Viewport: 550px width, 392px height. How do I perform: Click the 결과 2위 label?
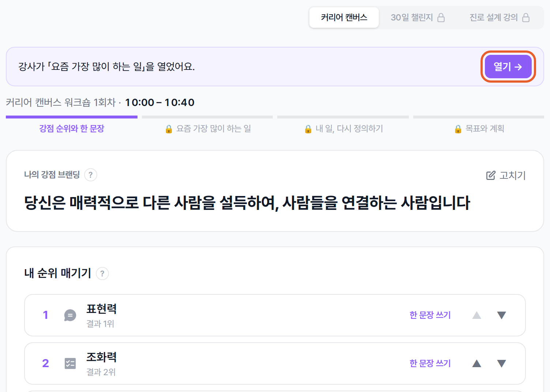pos(101,372)
